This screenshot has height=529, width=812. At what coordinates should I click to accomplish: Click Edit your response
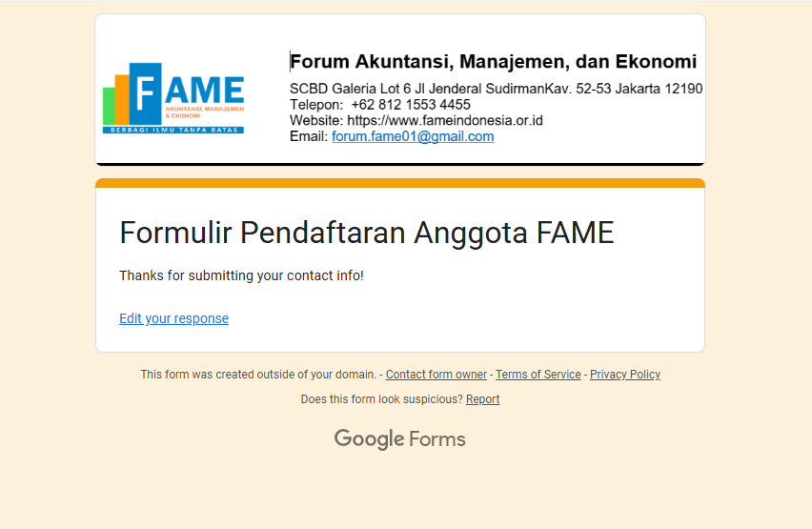pos(173,318)
